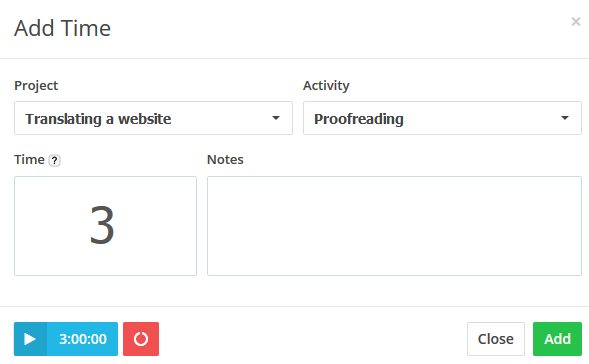Click the Add Time dialog heading
This screenshot has height=364, width=589.
pyautogui.click(x=62, y=28)
